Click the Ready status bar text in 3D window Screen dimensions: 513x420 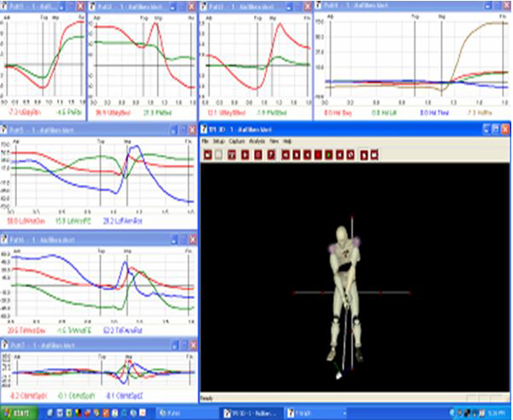tap(207, 399)
